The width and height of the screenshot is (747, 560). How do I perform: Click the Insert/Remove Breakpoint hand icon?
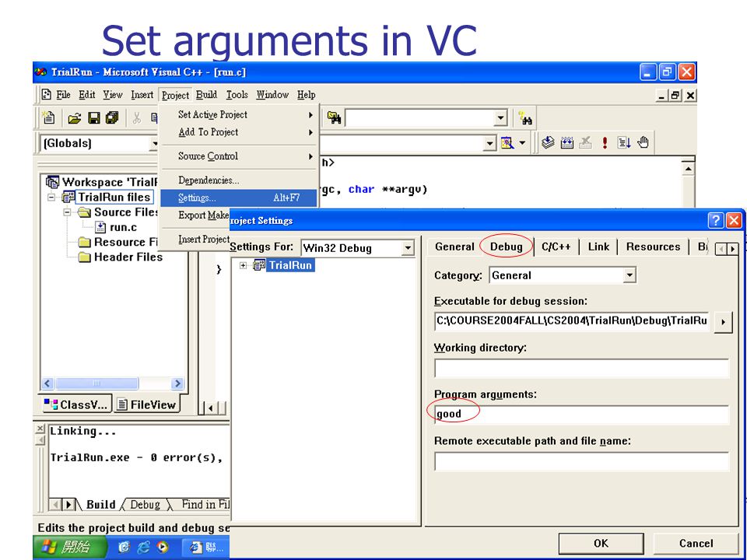pyautogui.click(x=644, y=142)
